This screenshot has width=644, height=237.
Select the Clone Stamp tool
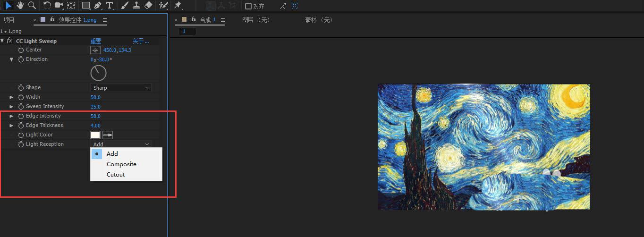point(136,6)
